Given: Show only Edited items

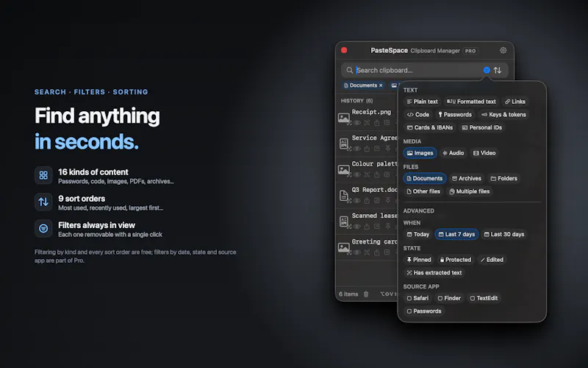Looking at the screenshot, I should [492, 260].
